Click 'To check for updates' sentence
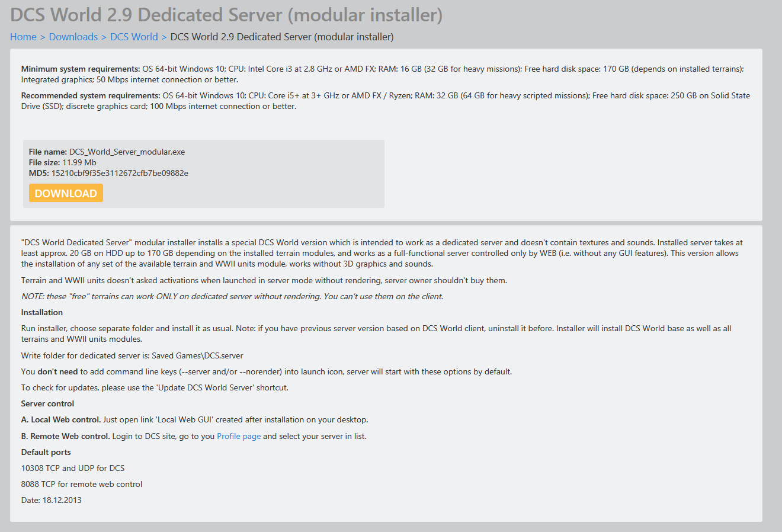 (x=155, y=387)
